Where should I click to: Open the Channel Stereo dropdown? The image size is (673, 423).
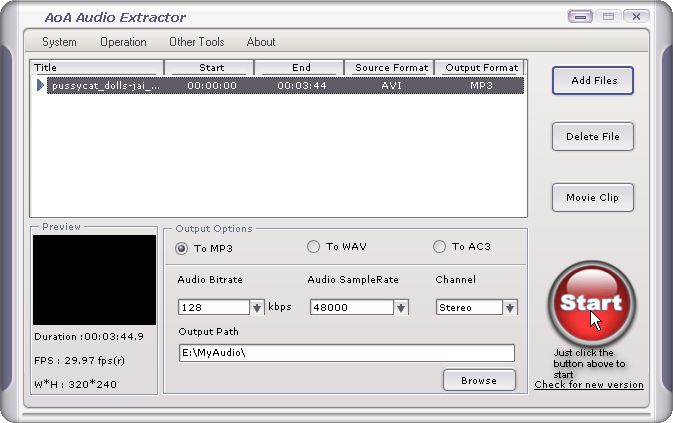(x=510, y=308)
